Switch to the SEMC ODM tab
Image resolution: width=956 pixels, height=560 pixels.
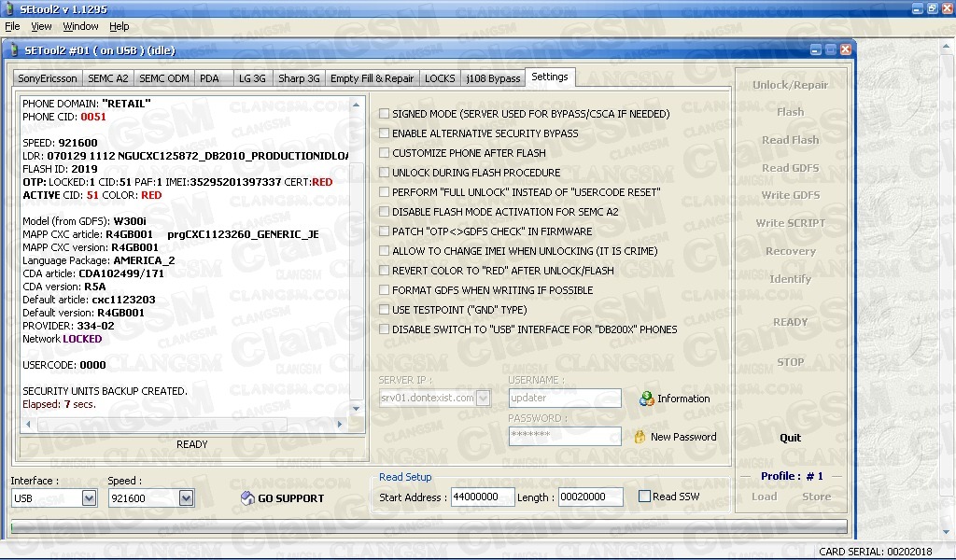164,78
